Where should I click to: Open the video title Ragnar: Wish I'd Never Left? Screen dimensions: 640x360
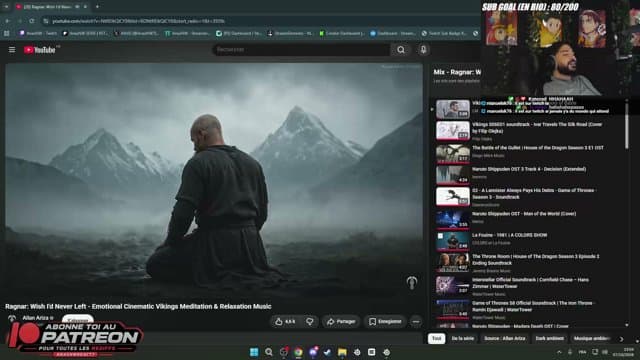pyautogui.click(x=138, y=307)
